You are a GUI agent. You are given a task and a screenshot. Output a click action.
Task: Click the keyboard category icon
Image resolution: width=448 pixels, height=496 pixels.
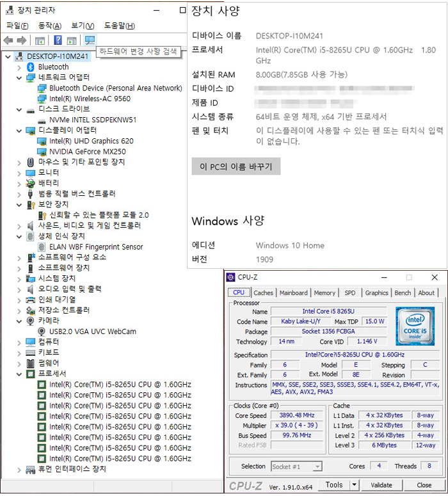[31, 353]
